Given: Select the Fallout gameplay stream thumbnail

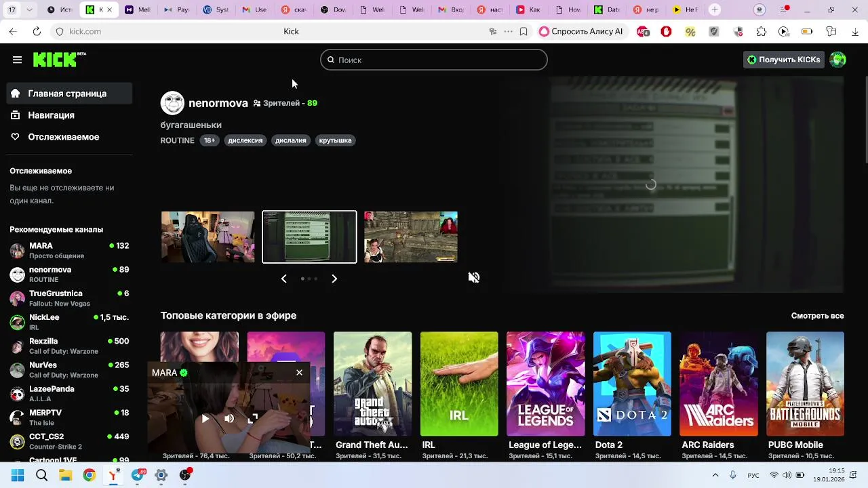Looking at the screenshot, I should pyautogui.click(x=411, y=237).
